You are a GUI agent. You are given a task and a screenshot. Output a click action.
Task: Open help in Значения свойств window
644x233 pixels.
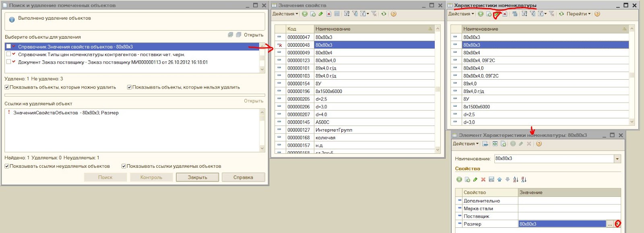pos(394,14)
